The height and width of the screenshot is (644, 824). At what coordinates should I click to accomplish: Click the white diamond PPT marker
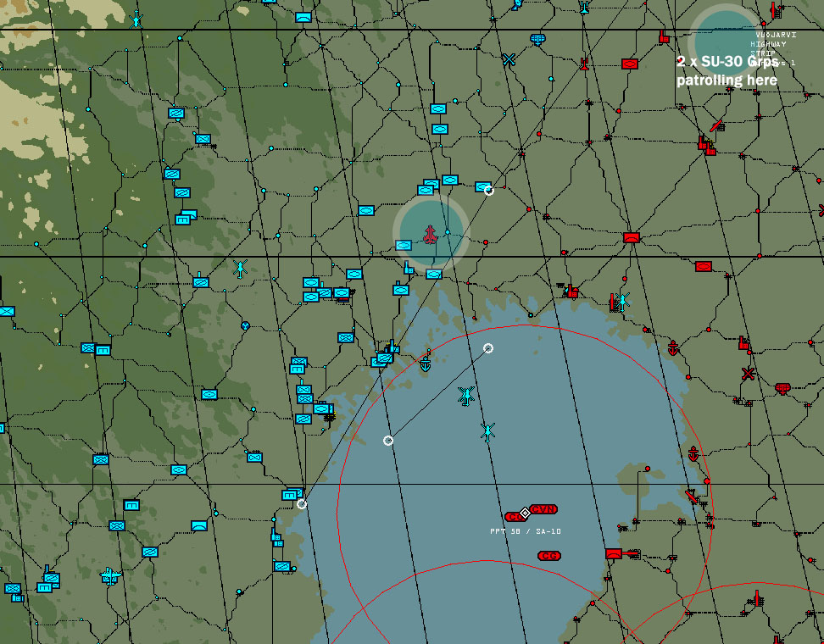point(525,513)
